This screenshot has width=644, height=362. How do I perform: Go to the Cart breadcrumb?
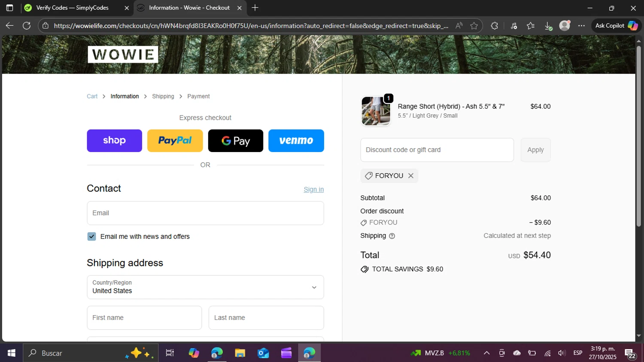click(x=92, y=96)
